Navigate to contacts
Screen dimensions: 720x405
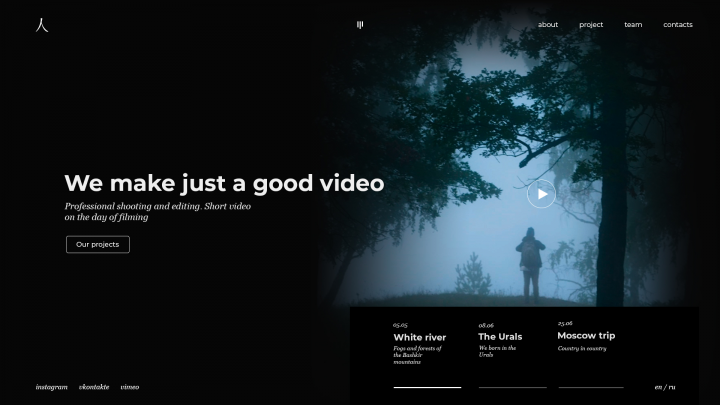(678, 25)
